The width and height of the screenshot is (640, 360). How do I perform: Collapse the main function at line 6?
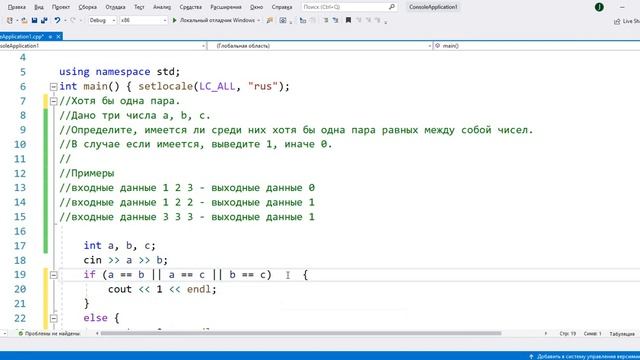coord(53,87)
